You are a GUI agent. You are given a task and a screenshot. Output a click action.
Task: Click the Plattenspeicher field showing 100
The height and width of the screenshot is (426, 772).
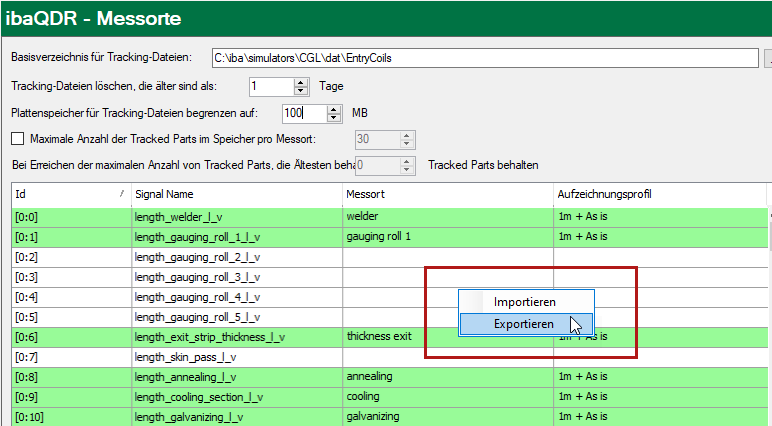[x=305, y=113]
